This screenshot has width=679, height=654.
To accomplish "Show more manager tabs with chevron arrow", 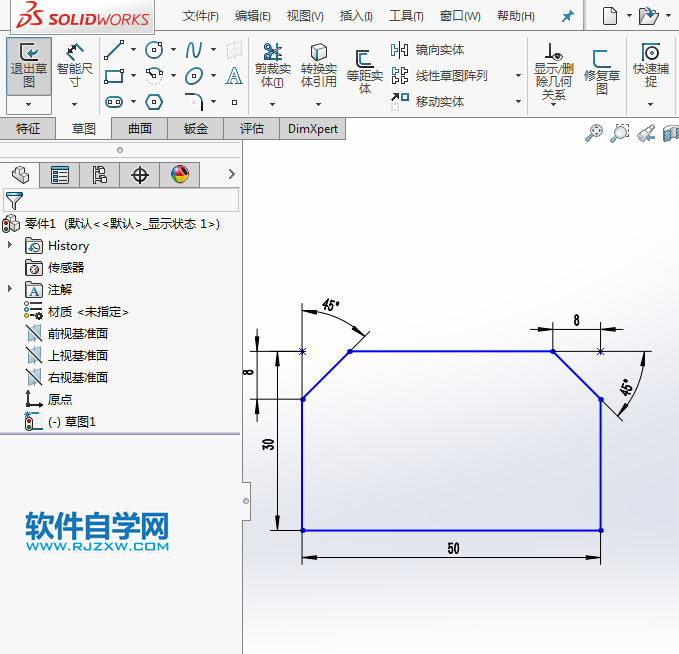I will coord(232,174).
